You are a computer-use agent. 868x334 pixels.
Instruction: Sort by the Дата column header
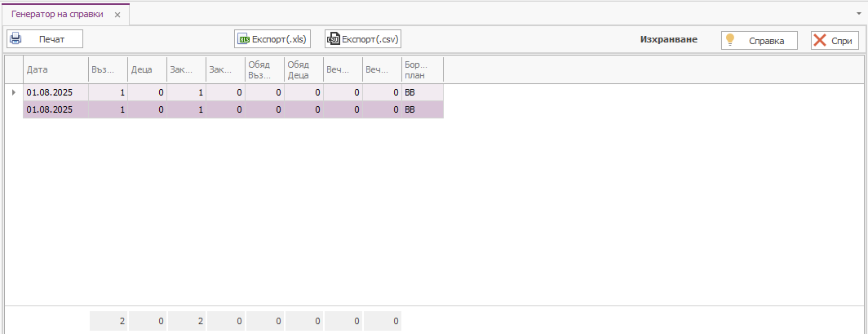[55, 69]
